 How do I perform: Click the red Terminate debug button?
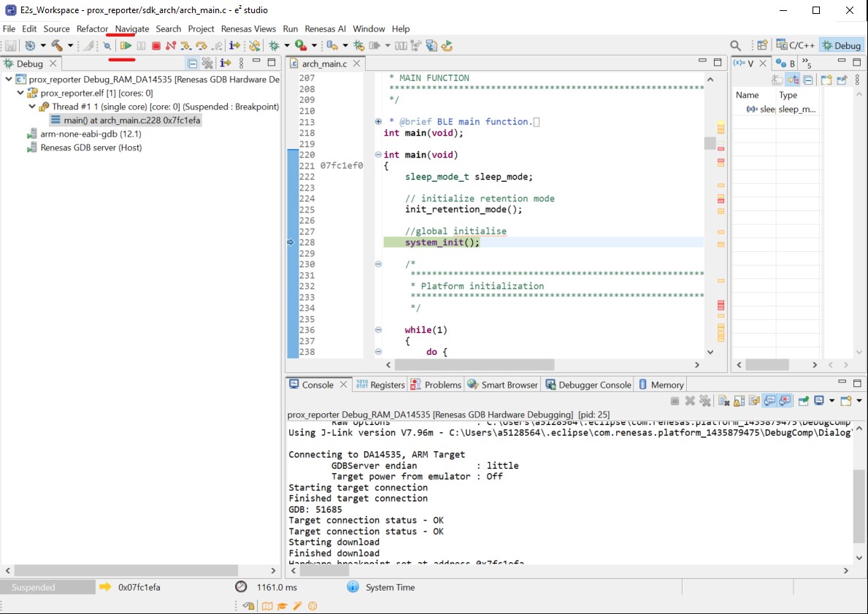click(x=156, y=45)
